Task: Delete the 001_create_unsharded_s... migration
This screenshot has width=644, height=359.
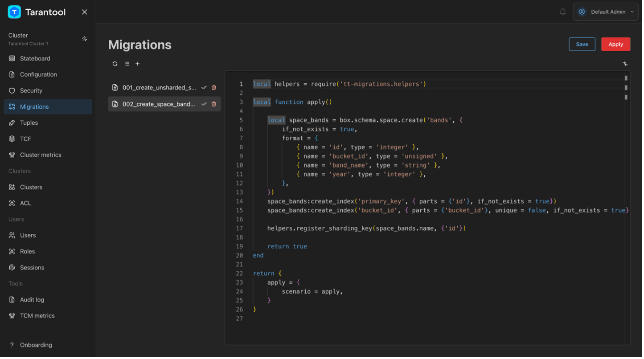Action: 214,88
